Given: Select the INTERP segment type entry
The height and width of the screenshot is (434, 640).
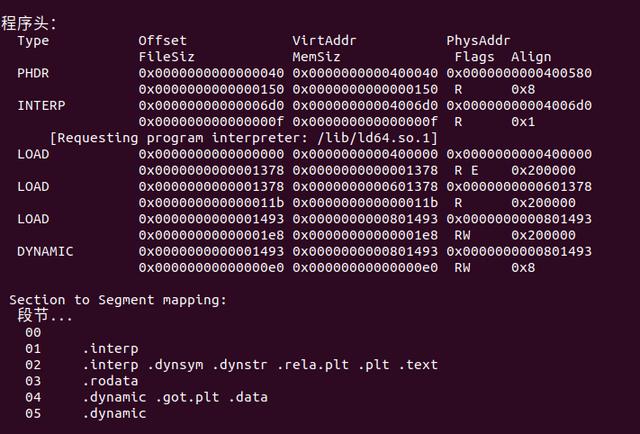Looking at the screenshot, I should point(41,105).
